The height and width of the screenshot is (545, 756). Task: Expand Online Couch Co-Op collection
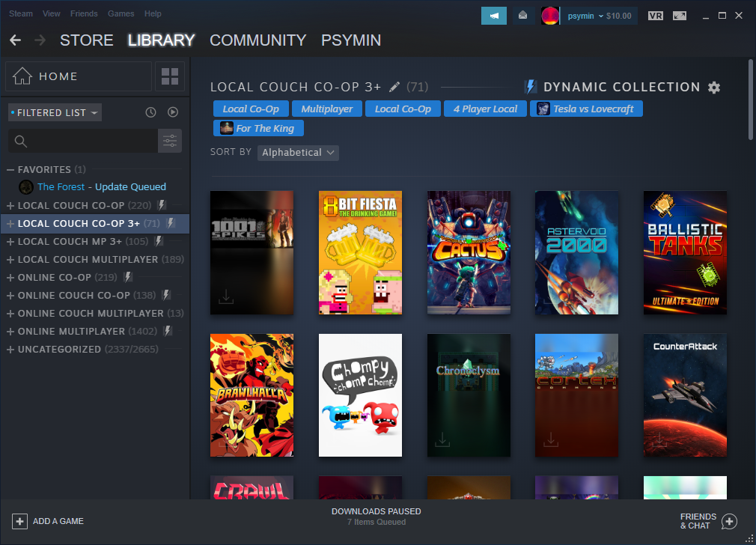click(x=10, y=295)
